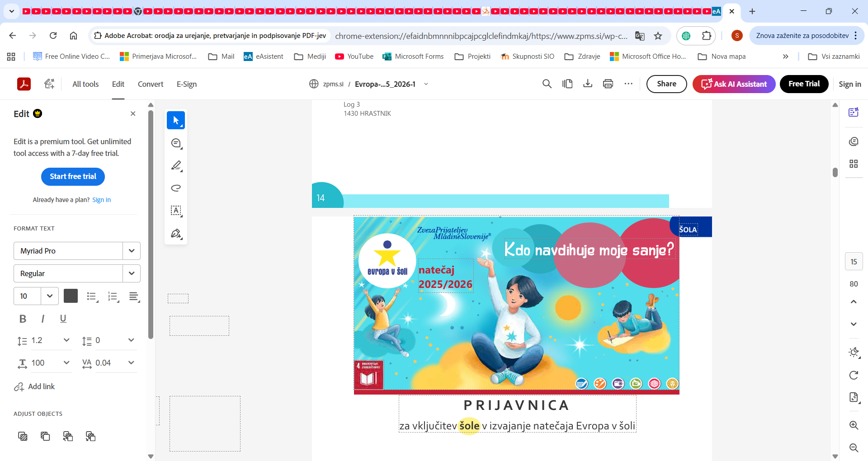The image size is (868, 461).
Task: Choose the freehand draw loop tool
Action: pyautogui.click(x=176, y=188)
